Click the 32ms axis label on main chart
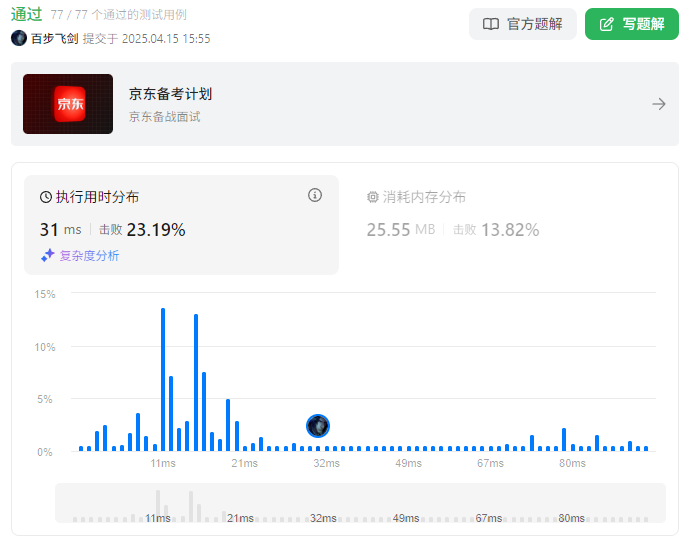 [x=327, y=463]
